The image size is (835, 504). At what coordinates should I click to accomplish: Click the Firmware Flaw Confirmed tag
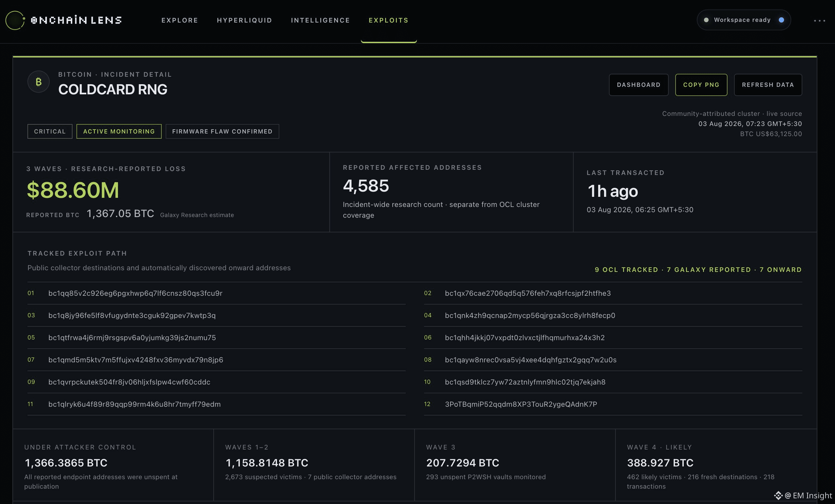click(x=222, y=132)
